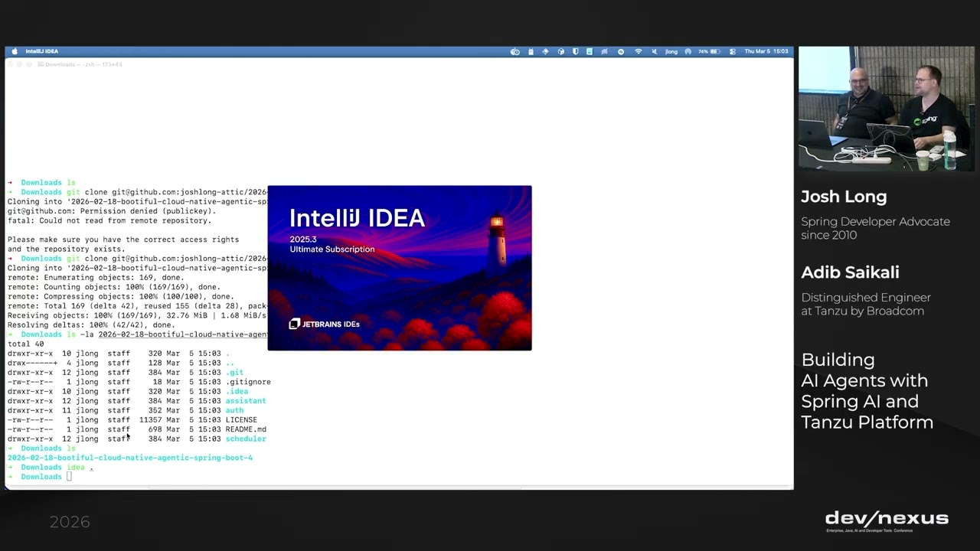Click the cloned folder name 2026-02-18-bootiful line
This screenshot has width=980, height=551.
(x=130, y=458)
